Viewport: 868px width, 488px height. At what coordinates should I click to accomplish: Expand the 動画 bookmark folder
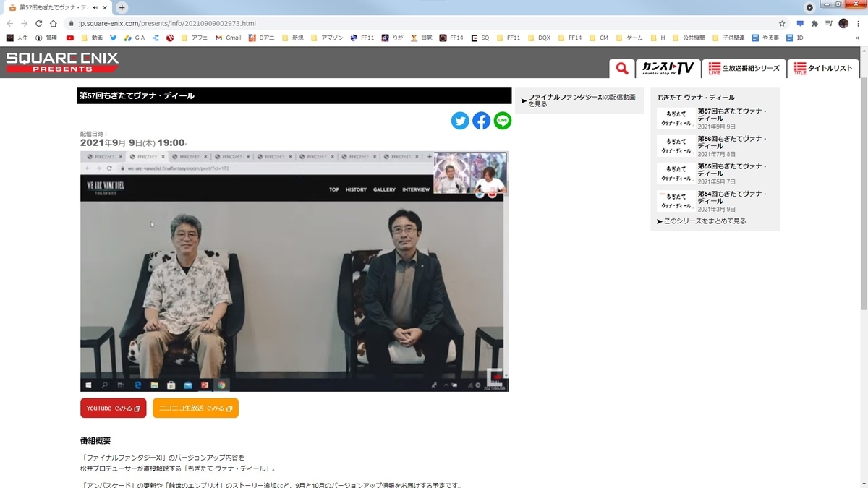(x=92, y=38)
